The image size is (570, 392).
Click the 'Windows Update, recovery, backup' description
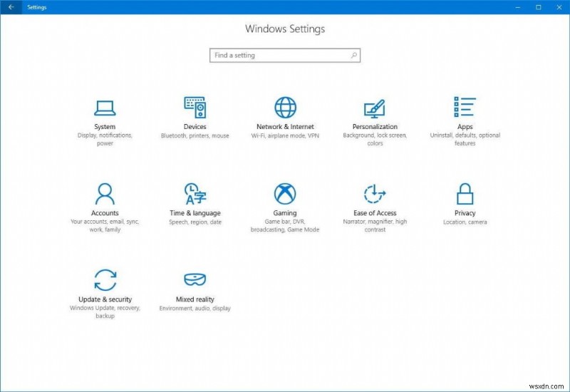(x=105, y=311)
